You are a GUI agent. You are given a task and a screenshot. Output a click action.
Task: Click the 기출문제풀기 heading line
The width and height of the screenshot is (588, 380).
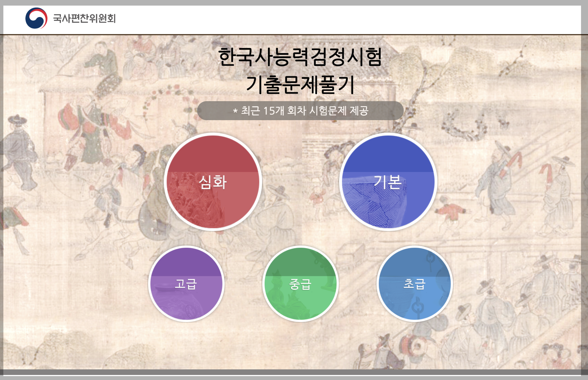pos(300,84)
